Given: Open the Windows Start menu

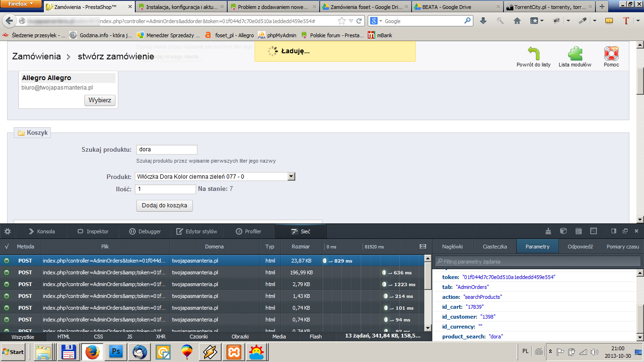Looking at the screenshot, I should click(x=14, y=352).
